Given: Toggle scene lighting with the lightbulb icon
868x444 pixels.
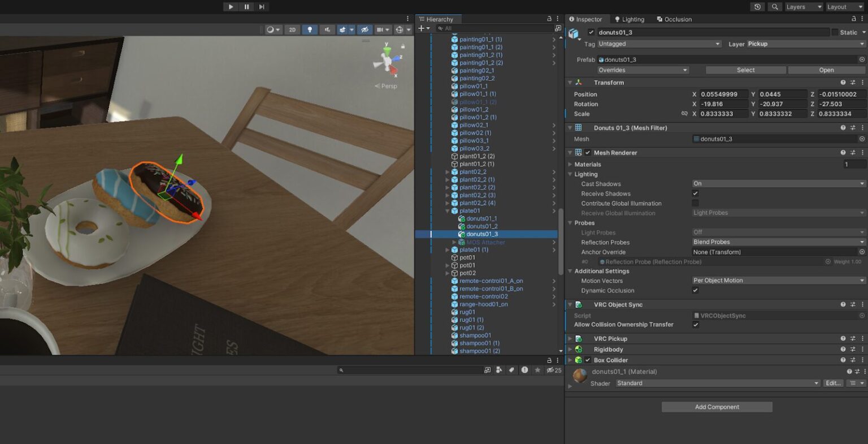Looking at the screenshot, I should pos(310,30).
